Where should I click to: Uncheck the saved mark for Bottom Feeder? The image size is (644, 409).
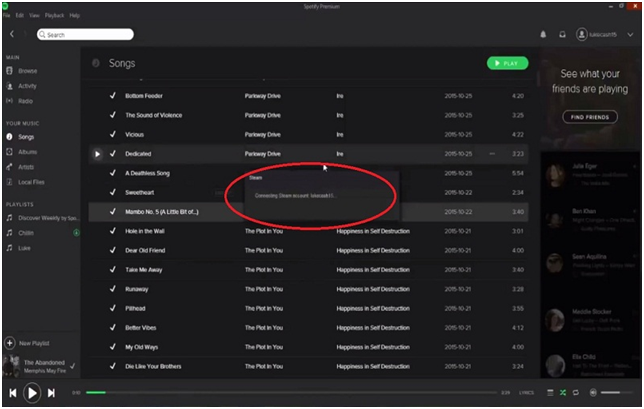click(x=113, y=97)
